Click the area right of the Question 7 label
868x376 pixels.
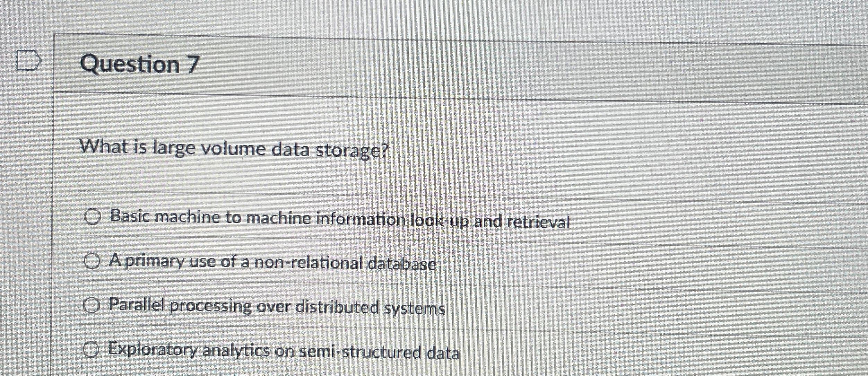coord(485,65)
